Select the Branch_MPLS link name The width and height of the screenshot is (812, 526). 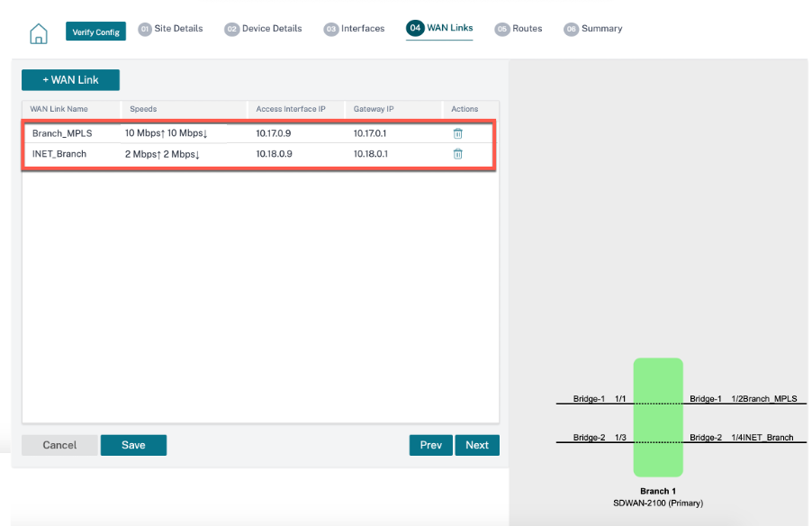62,133
